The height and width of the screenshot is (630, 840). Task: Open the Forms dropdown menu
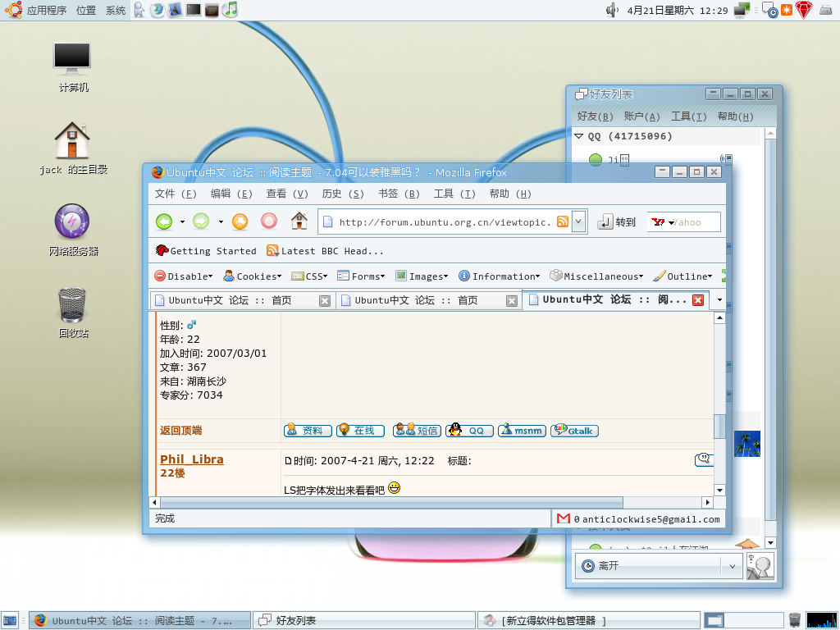point(361,276)
